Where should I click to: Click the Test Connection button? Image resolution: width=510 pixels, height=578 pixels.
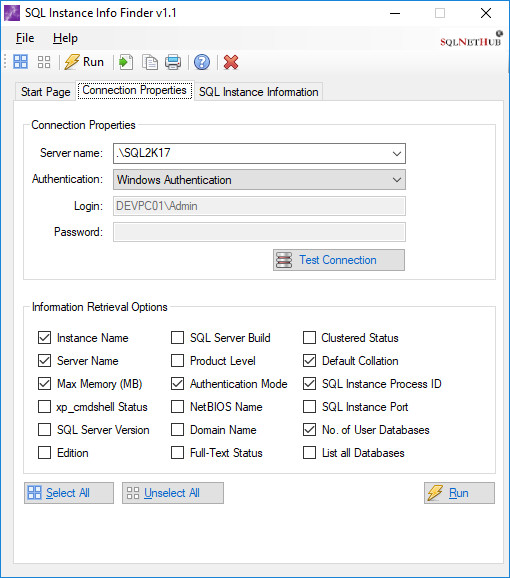click(339, 260)
